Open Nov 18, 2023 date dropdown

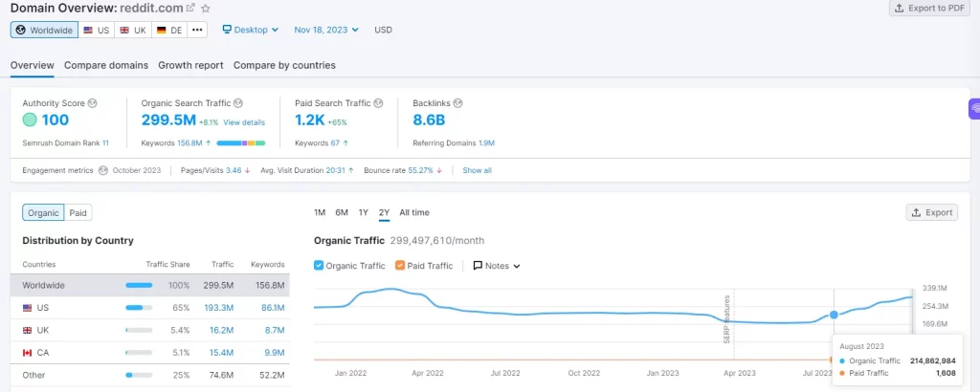(326, 30)
